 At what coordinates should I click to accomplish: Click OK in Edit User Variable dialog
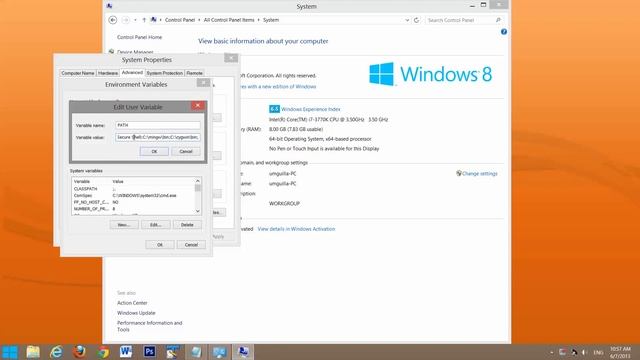(154, 151)
